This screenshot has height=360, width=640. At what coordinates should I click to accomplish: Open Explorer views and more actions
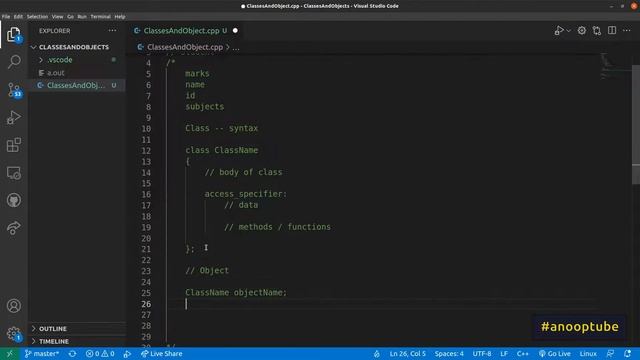[x=112, y=31]
